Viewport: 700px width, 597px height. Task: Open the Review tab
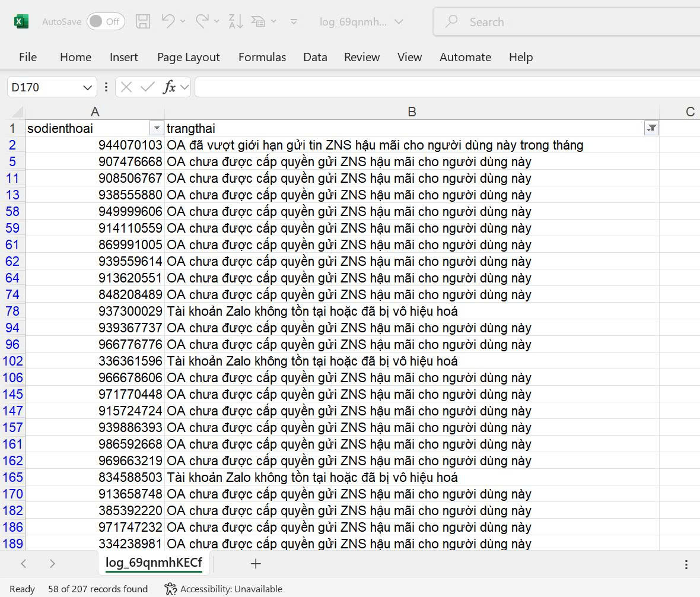coord(362,57)
